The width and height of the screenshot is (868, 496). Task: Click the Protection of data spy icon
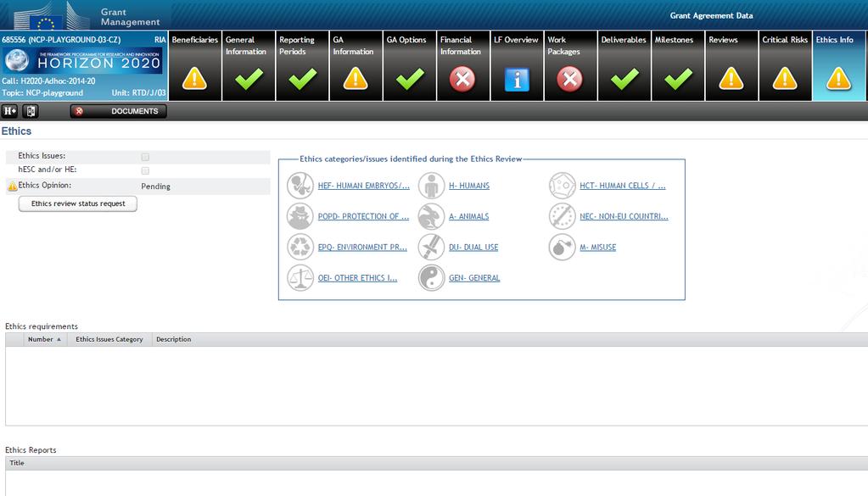pyautogui.click(x=300, y=216)
